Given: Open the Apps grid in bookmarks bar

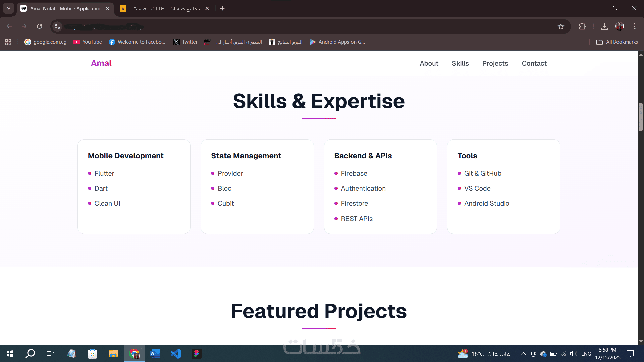Looking at the screenshot, I should tap(8, 42).
